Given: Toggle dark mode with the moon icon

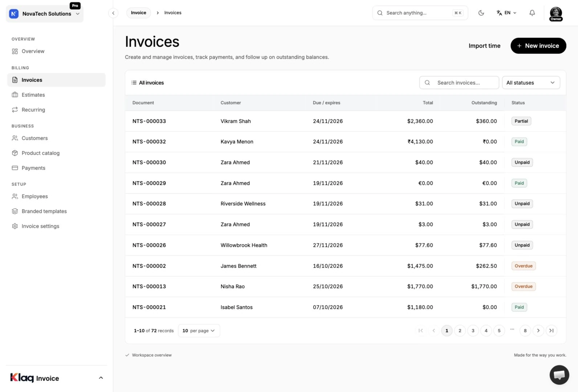Looking at the screenshot, I should 481,13.
